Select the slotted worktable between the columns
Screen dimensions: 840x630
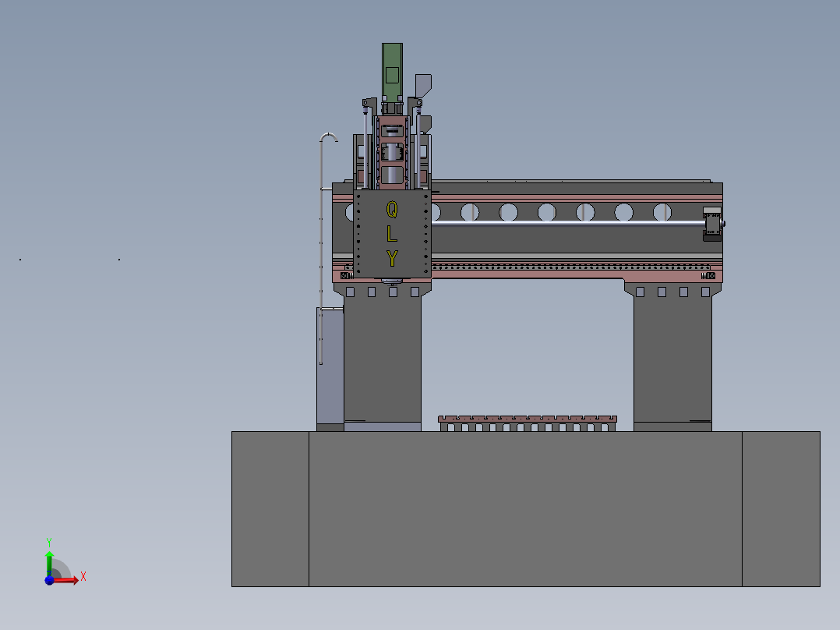(527, 423)
